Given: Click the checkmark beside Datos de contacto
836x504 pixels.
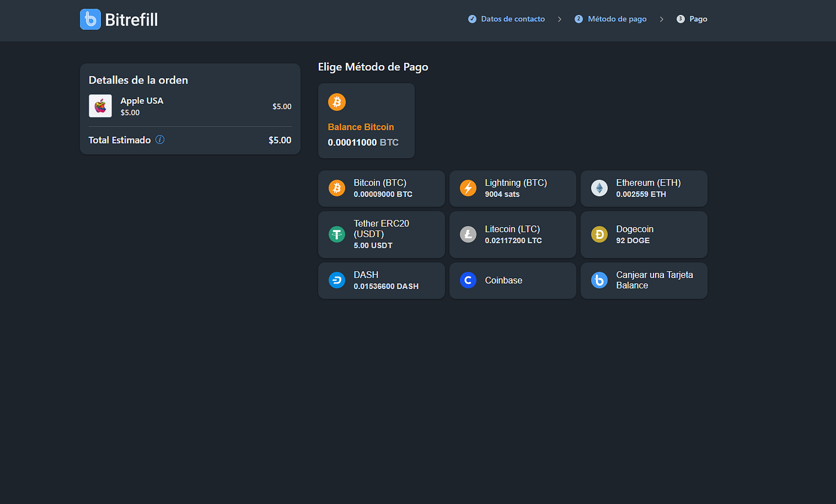Looking at the screenshot, I should 472,19.
